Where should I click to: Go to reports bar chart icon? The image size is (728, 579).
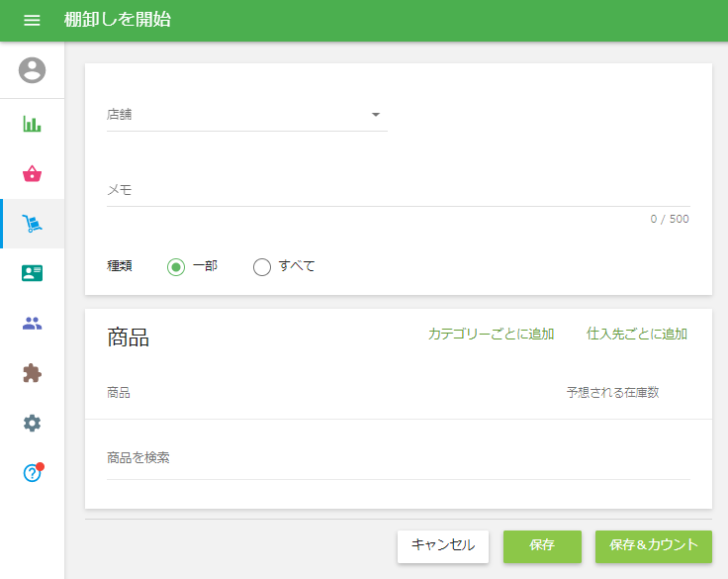point(32,124)
